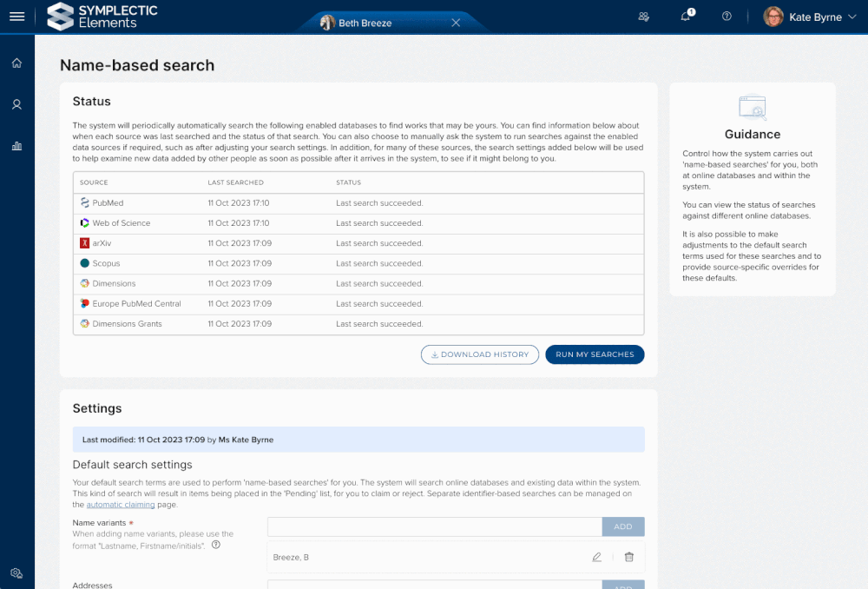Show name variant format help tooltip

216,546
